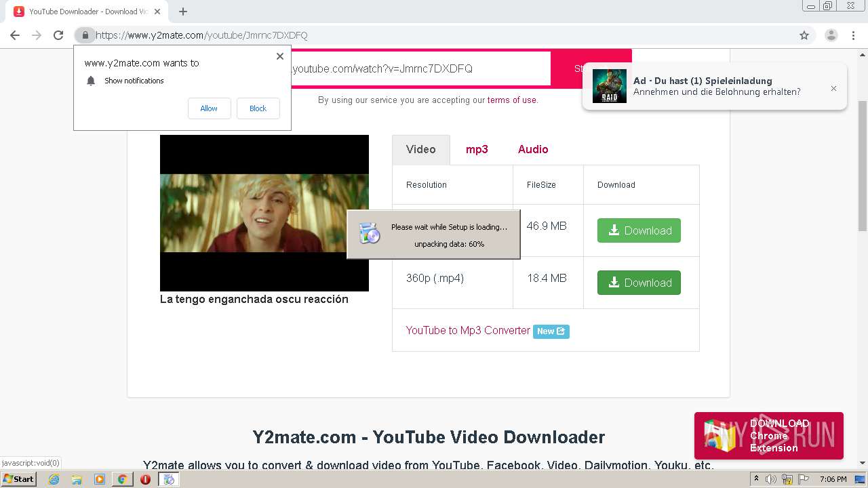
Task: Click the bell icon in notification prompt
Action: click(91, 81)
